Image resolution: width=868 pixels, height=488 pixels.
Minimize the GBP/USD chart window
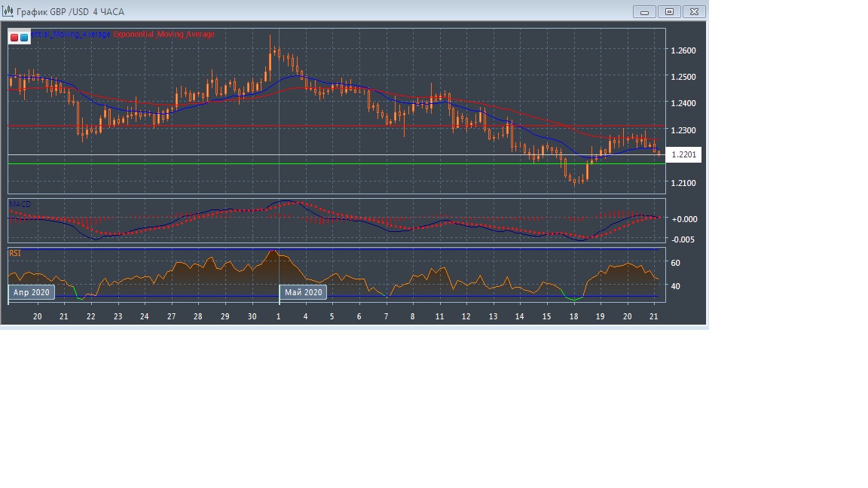(x=644, y=11)
